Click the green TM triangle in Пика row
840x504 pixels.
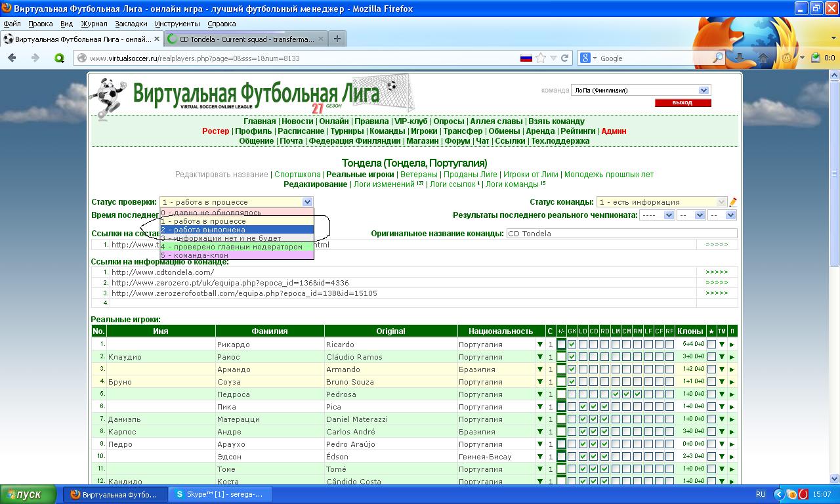[721, 407]
